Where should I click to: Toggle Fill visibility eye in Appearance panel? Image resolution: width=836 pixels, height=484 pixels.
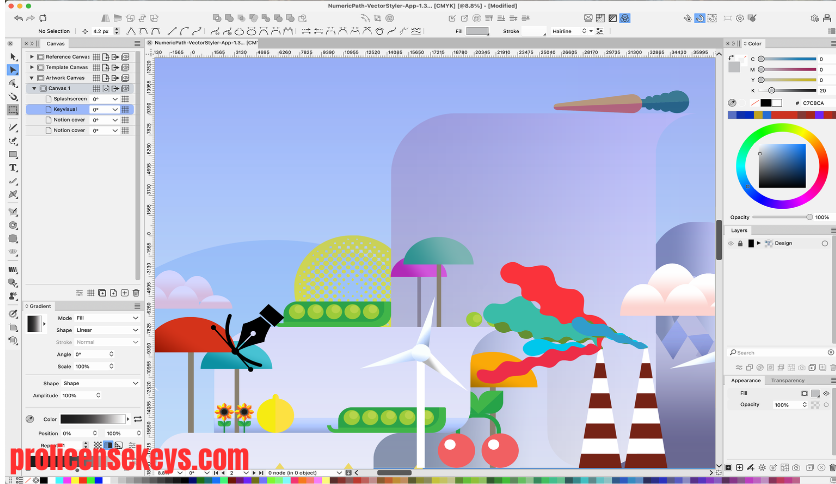coord(826,393)
